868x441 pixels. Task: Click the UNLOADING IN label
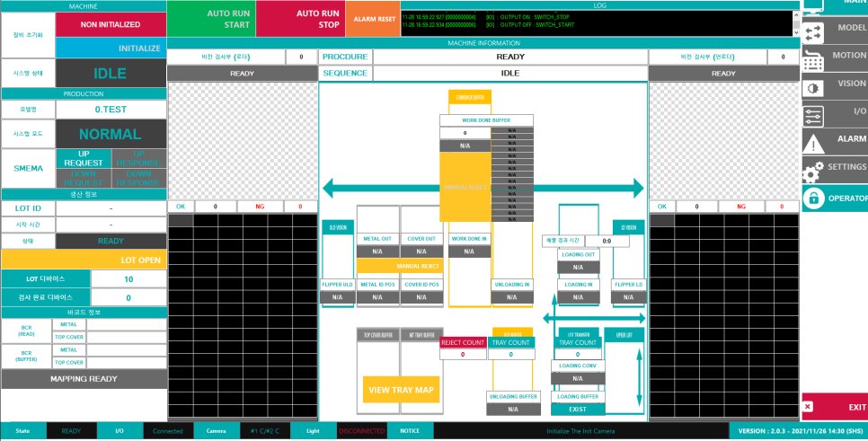[512, 285]
